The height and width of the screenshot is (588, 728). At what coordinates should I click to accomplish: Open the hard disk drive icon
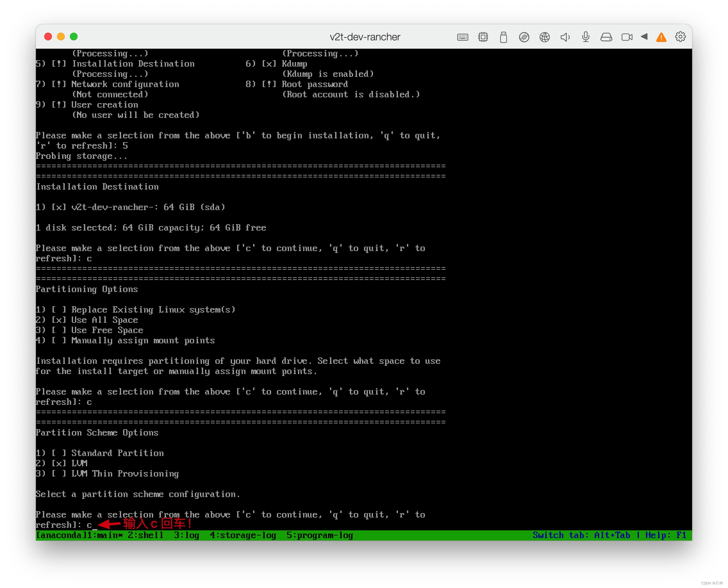(606, 37)
